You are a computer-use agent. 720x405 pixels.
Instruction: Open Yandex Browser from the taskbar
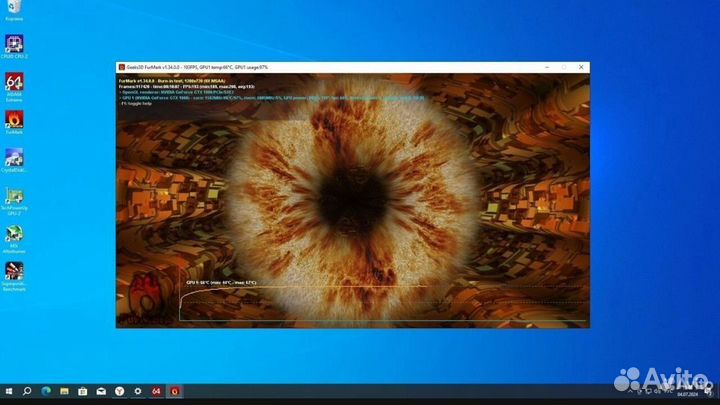pos(119,391)
